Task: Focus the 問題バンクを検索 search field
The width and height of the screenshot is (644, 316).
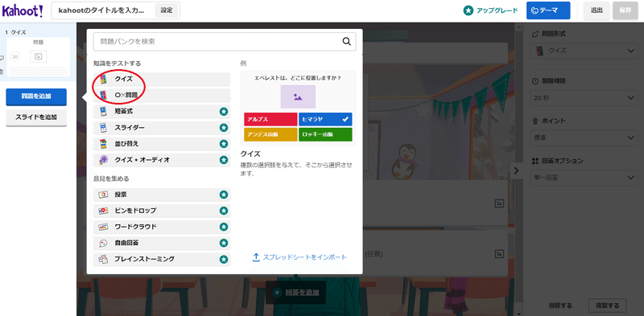Action: [x=225, y=41]
